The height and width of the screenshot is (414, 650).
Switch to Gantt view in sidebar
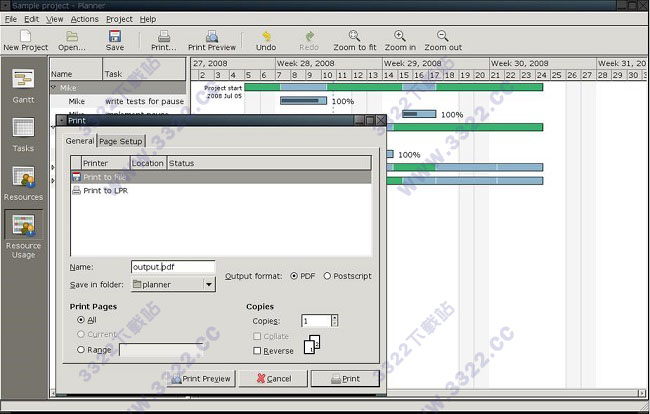pyautogui.click(x=23, y=85)
